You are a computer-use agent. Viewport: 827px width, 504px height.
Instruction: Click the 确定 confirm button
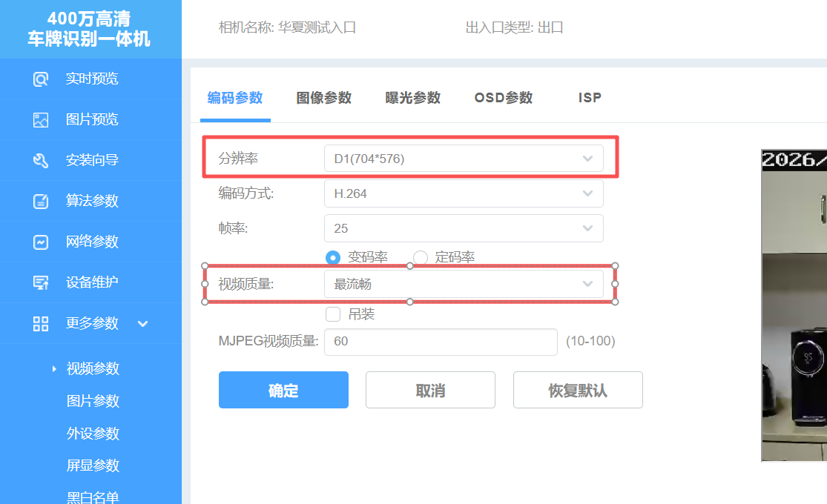coord(283,390)
